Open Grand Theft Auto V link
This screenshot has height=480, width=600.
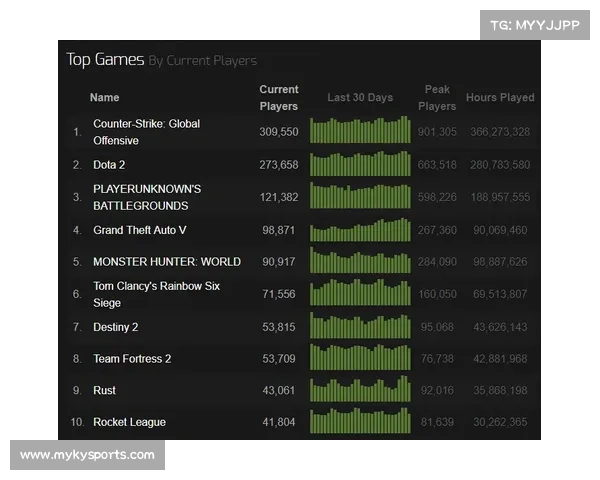140,230
